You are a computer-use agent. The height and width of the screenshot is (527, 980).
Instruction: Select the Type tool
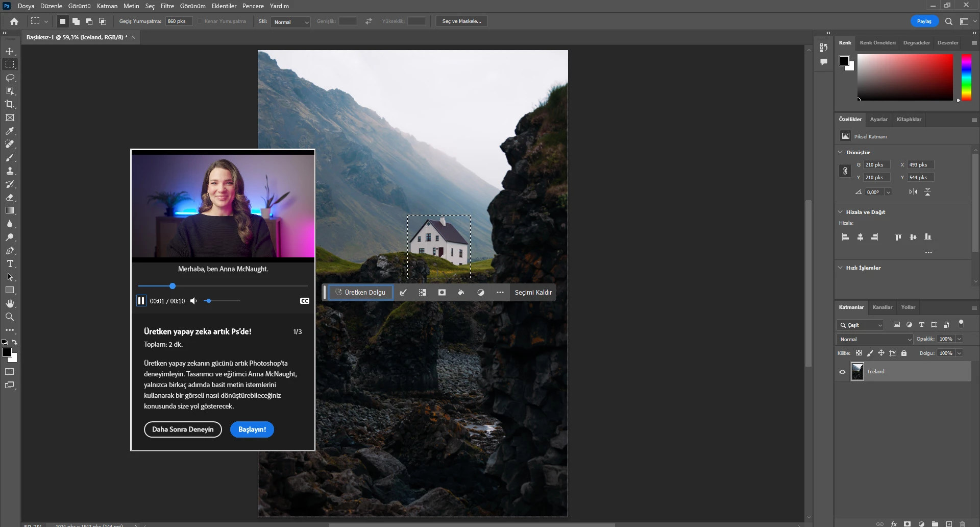coord(10,263)
